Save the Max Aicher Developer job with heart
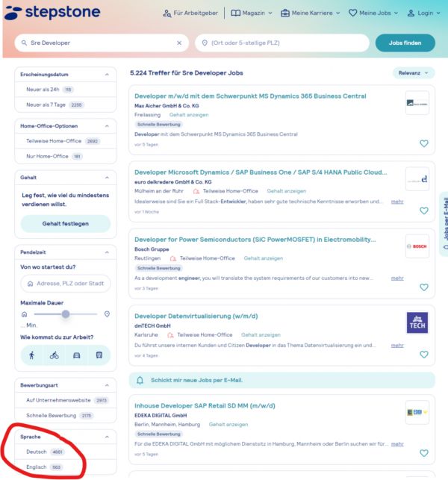The height and width of the screenshot is (480, 448). pos(423,143)
